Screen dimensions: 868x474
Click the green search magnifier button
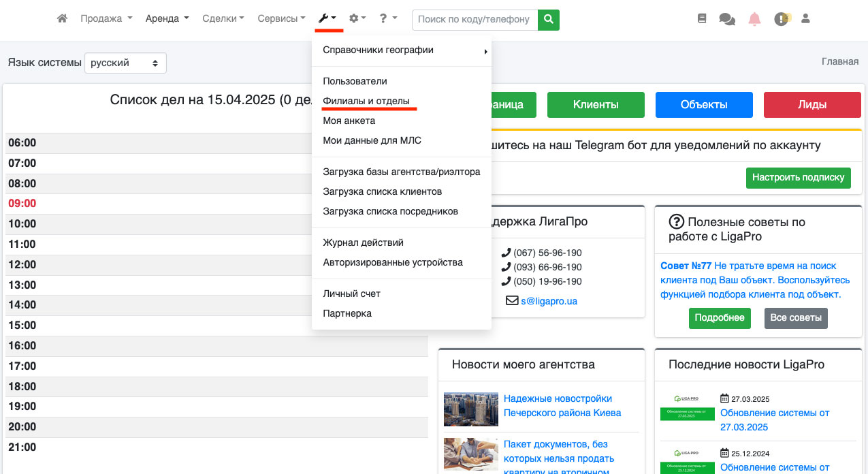(548, 19)
